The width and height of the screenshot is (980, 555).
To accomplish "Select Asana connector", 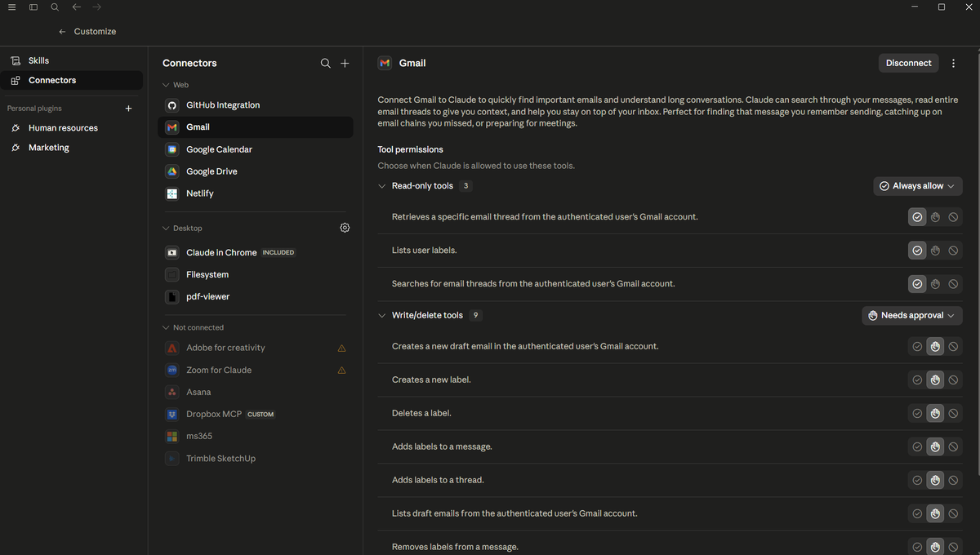I will coord(256,392).
